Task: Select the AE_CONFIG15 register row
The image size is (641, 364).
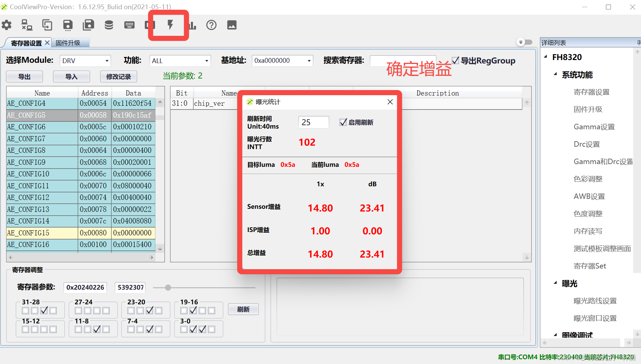Action: 81,233
